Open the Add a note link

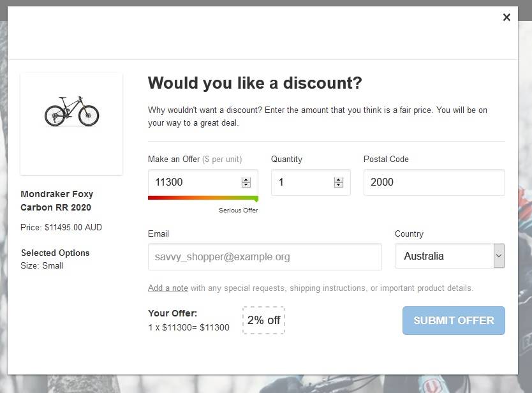coord(168,288)
